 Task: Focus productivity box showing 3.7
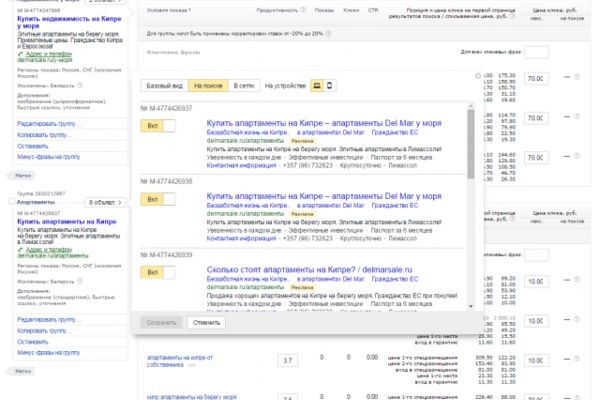(288, 360)
